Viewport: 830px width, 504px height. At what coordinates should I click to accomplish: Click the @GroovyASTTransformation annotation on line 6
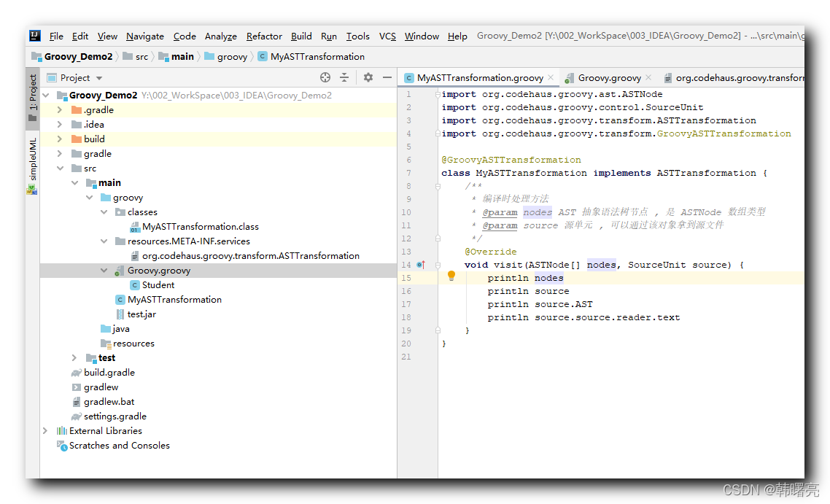tap(511, 160)
